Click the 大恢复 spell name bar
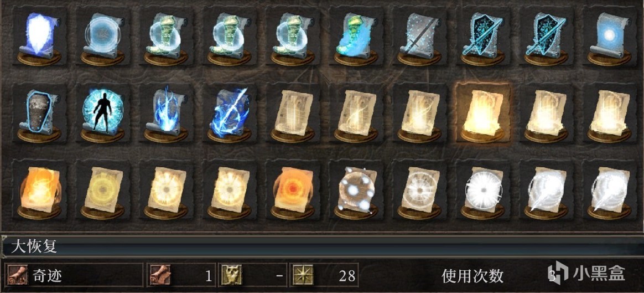The image size is (644, 293). pyautogui.click(x=322, y=246)
